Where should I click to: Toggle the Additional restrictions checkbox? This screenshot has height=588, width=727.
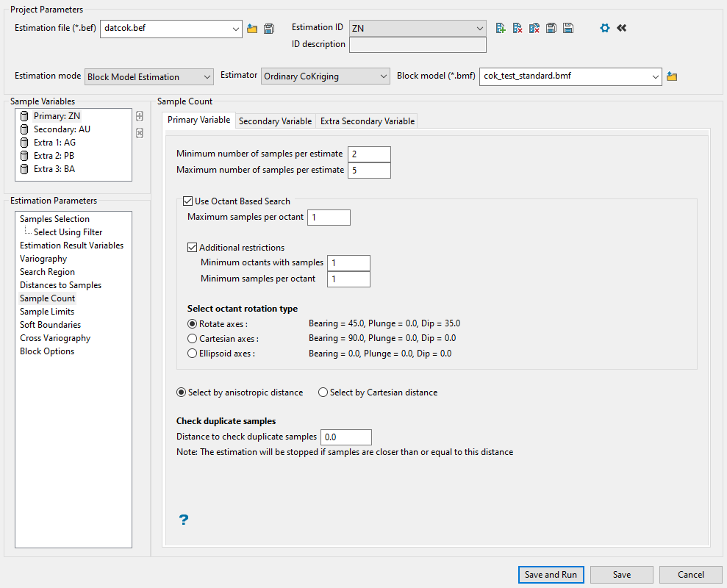point(193,248)
